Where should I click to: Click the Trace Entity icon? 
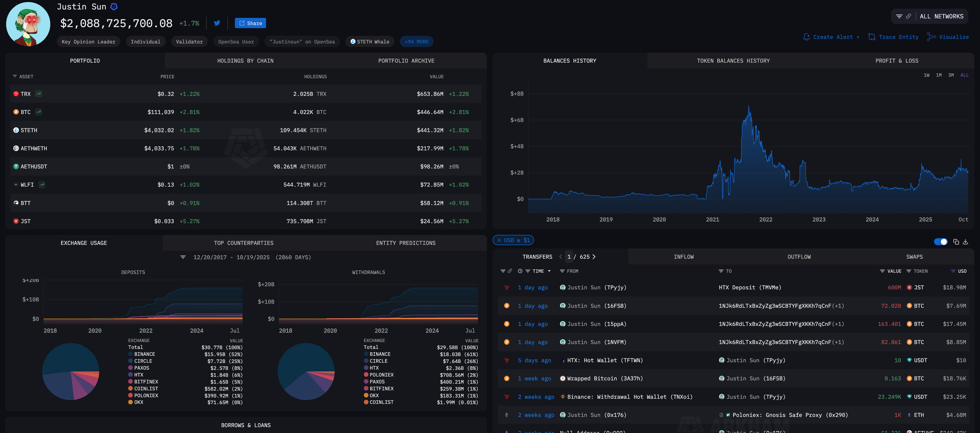[871, 37]
